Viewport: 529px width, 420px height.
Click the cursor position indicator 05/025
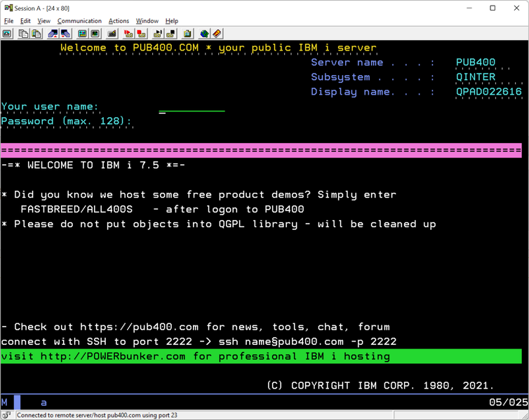(508, 402)
